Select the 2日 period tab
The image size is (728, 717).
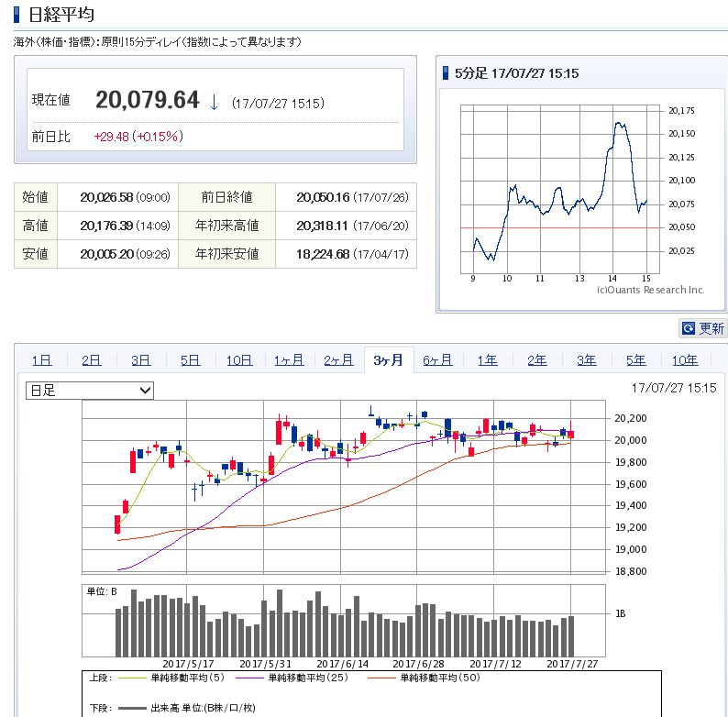coord(91,360)
